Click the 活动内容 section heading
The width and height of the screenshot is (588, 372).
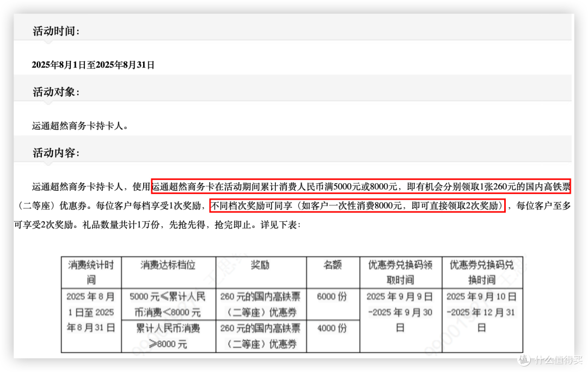56,153
